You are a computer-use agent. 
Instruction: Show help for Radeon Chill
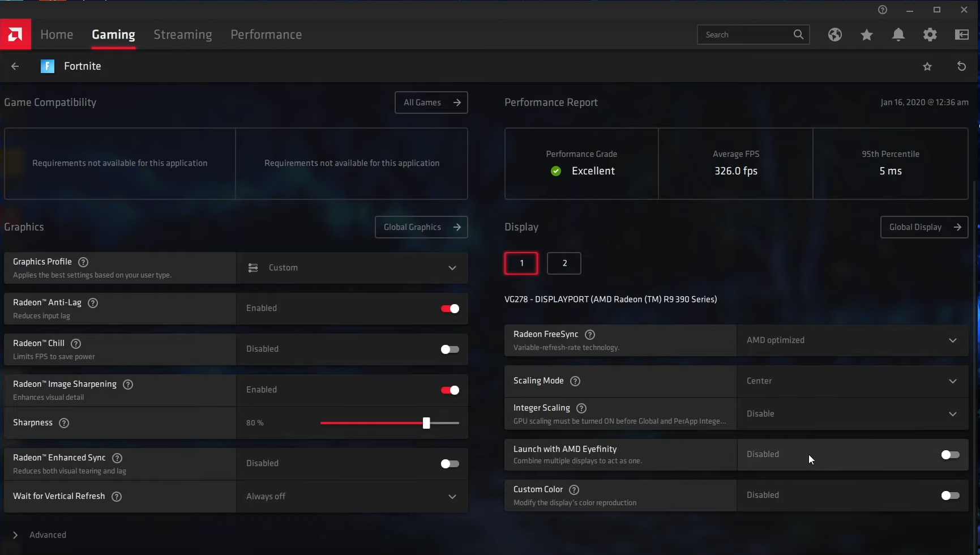coord(76,344)
